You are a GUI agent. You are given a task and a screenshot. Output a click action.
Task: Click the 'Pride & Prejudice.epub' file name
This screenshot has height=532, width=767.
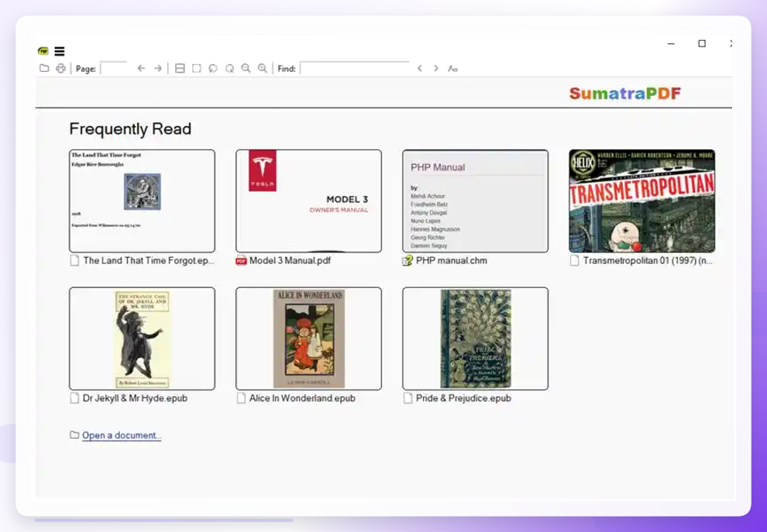point(463,398)
